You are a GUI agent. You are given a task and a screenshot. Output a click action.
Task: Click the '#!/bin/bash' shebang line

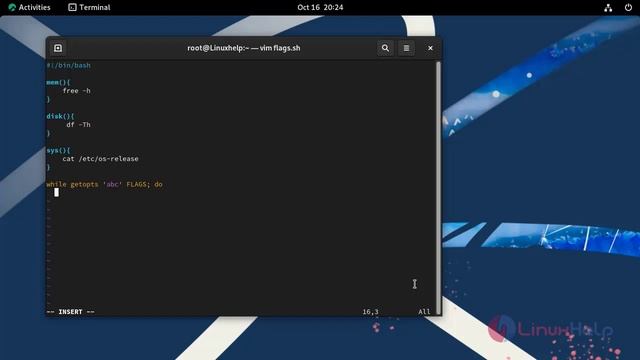[69, 65]
